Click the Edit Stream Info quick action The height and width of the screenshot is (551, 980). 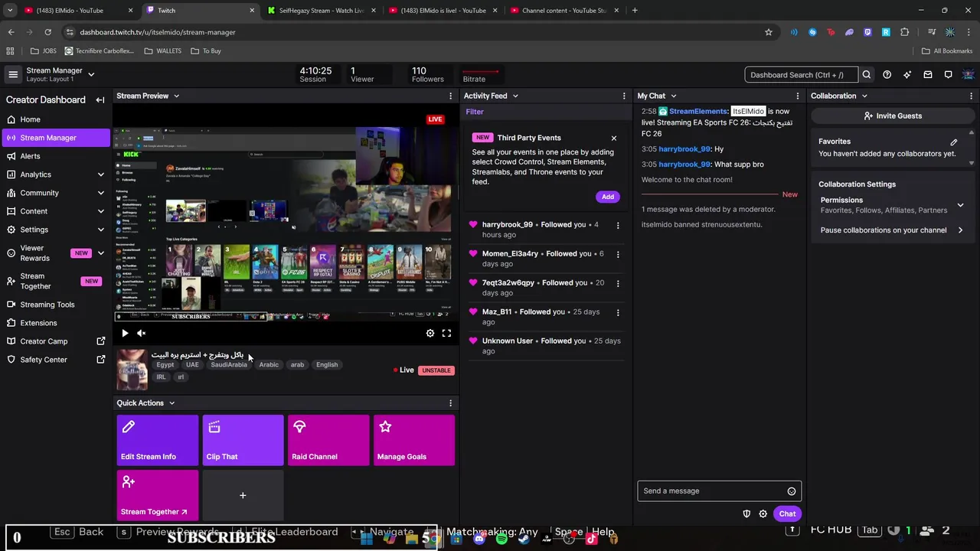coord(158,440)
